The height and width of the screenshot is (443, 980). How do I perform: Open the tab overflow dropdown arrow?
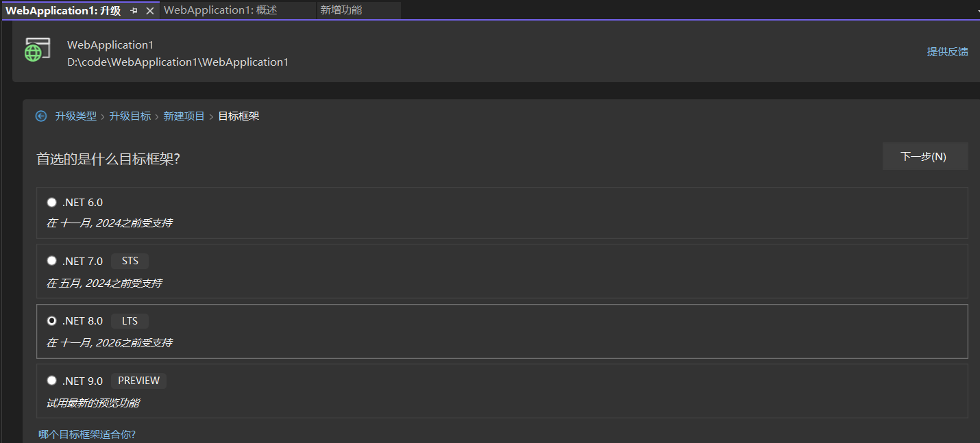tap(977, 12)
